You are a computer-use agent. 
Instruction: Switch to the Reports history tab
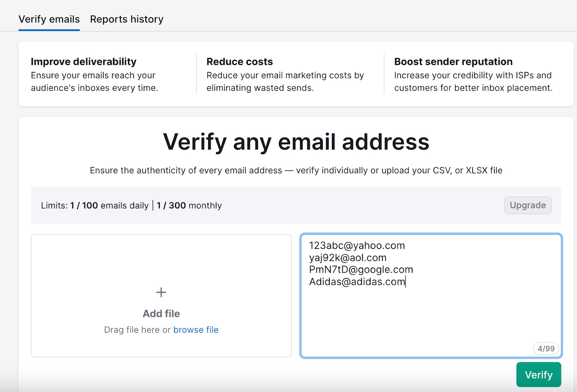point(127,19)
